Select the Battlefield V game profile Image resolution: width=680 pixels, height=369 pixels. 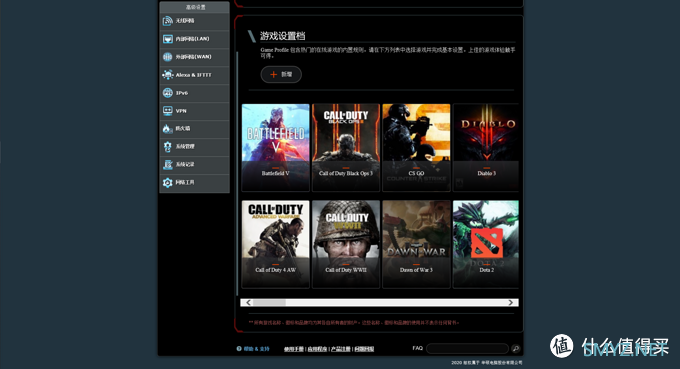[x=275, y=147]
